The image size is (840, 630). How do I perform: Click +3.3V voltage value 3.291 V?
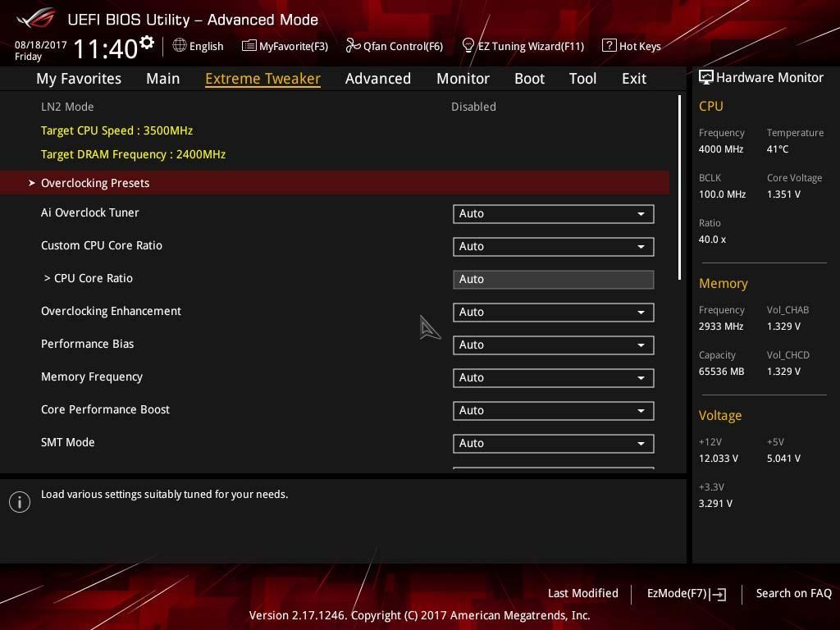pos(715,504)
